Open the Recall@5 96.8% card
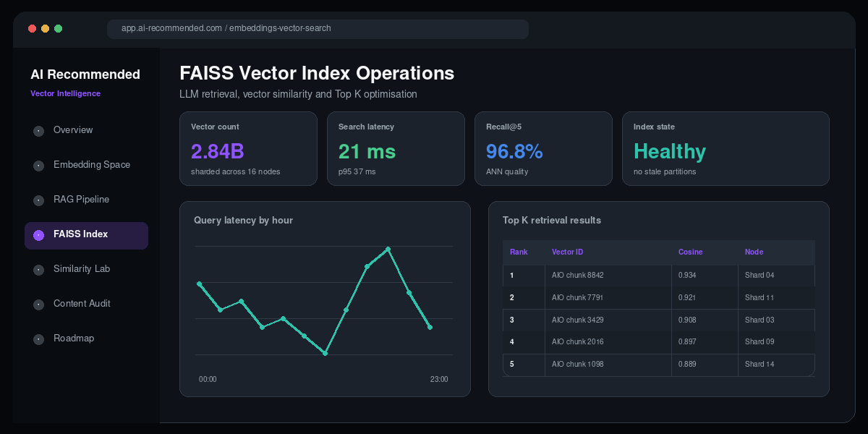This screenshot has width=868, height=434. [543, 148]
